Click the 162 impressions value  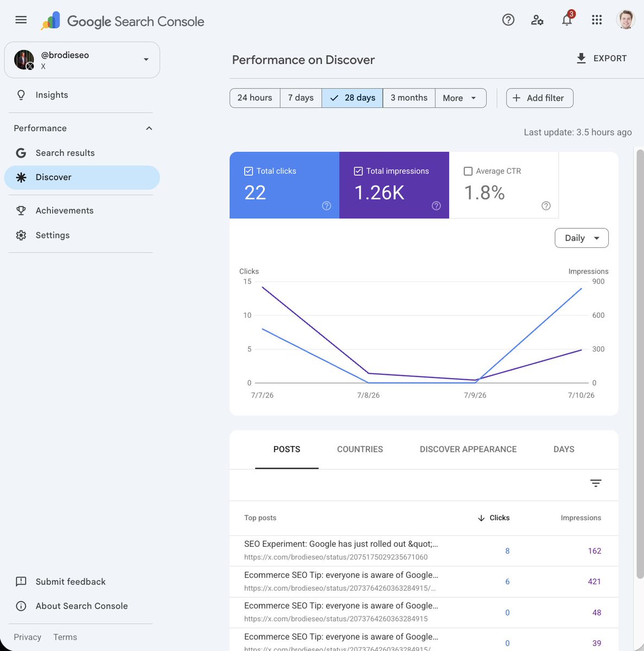coord(595,551)
